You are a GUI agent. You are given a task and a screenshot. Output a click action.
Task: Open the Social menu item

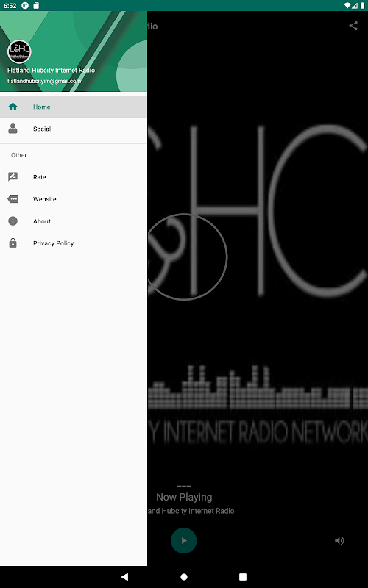pyautogui.click(x=73, y=129)
